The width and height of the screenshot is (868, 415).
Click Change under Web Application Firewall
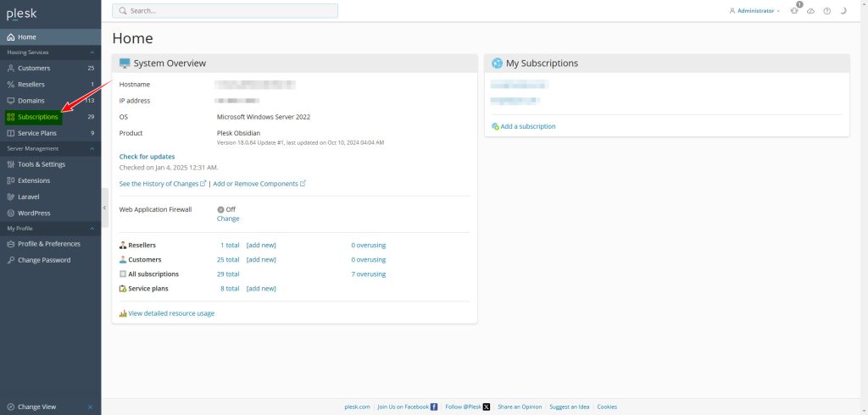[x=228, y=219]
